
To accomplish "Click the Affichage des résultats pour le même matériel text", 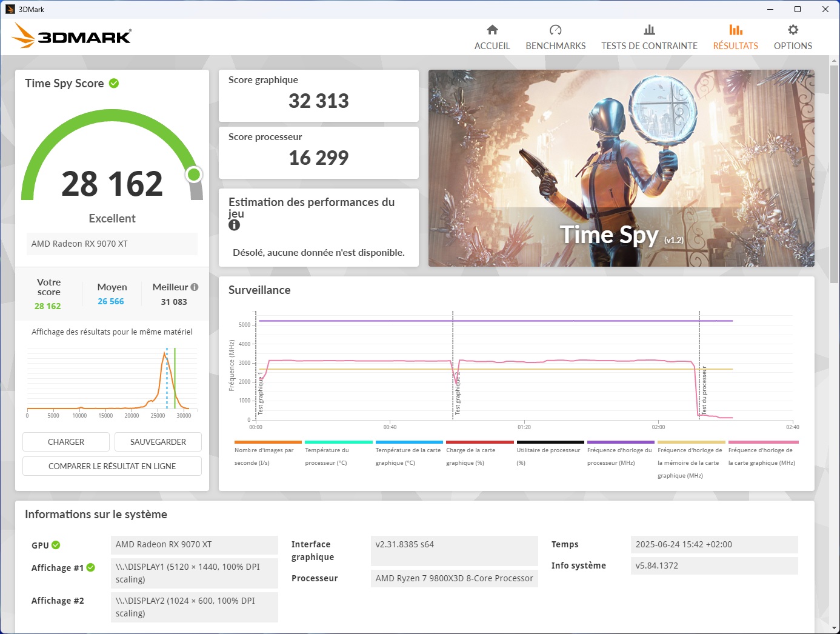I will (x=112, y=332).
